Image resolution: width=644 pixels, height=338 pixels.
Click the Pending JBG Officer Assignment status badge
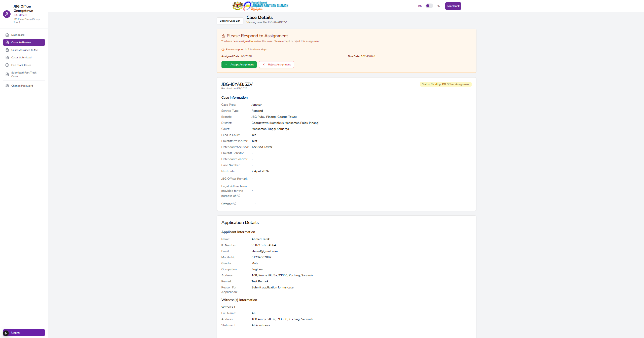pyautogui.click(x=445, y=84)
